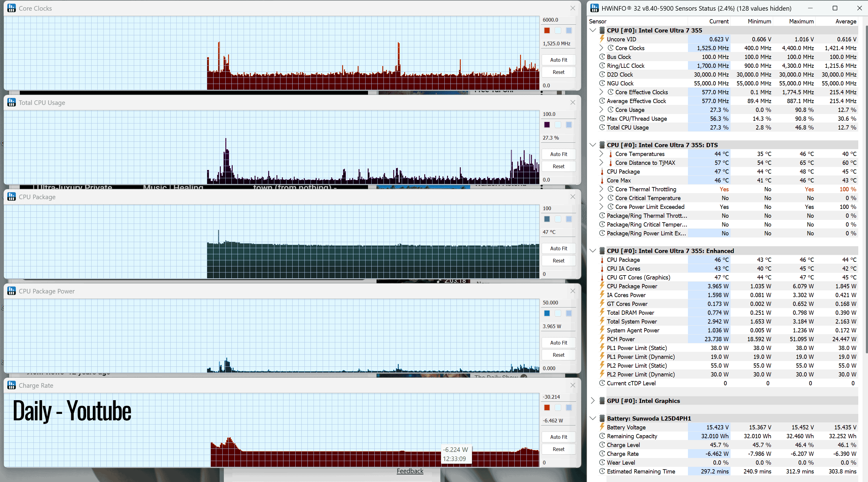Click the red color swatch in Core Clocks graph

(547, 31)
